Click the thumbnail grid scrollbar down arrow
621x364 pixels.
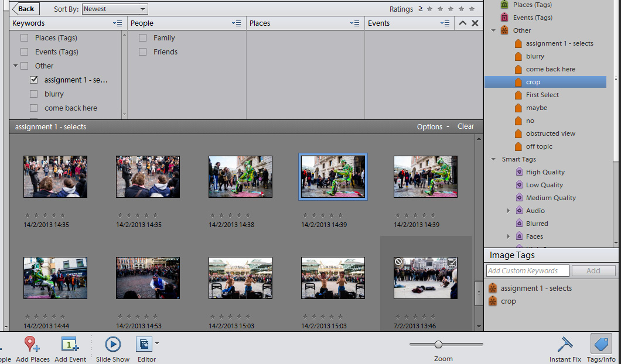click(479, 327)
